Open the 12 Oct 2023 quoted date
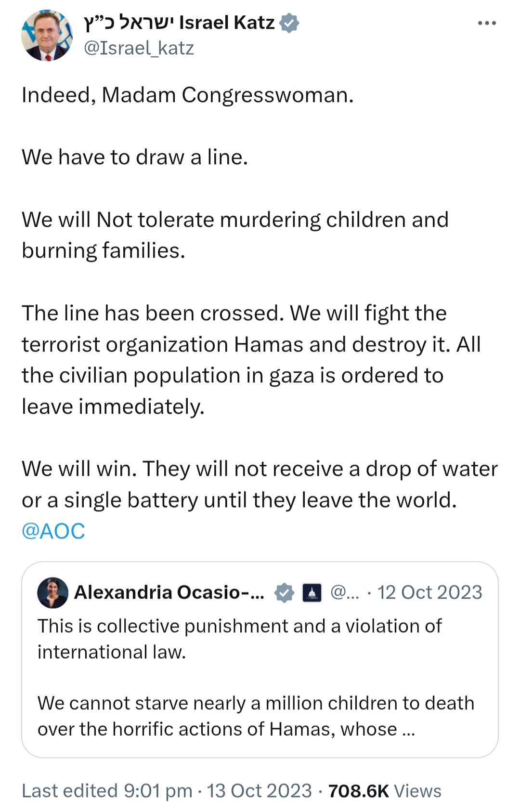Image resolution: width=520 pixels, height=812 pixels. coord(429,592)
